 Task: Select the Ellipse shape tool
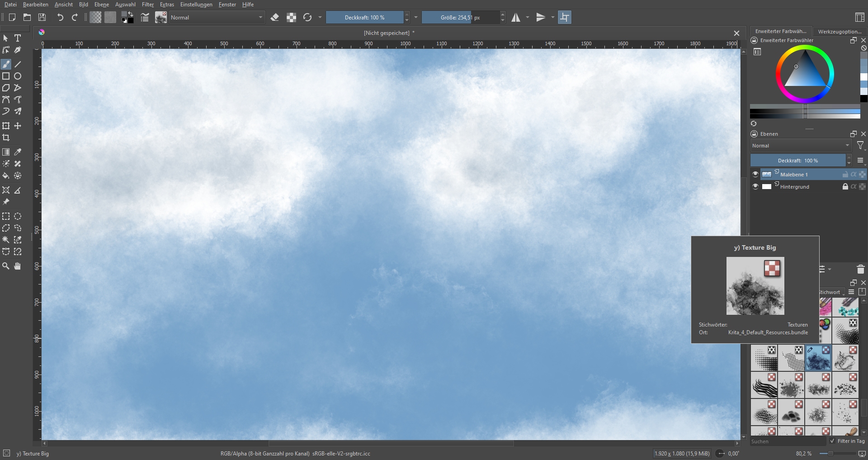[x=18, y=76]
